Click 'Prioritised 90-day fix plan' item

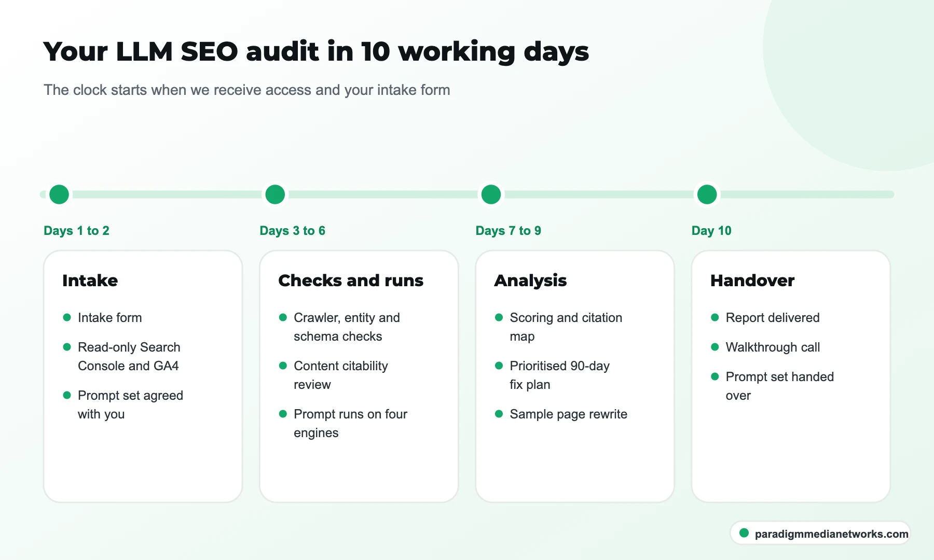pyautogui.click(x=559, y=375)
